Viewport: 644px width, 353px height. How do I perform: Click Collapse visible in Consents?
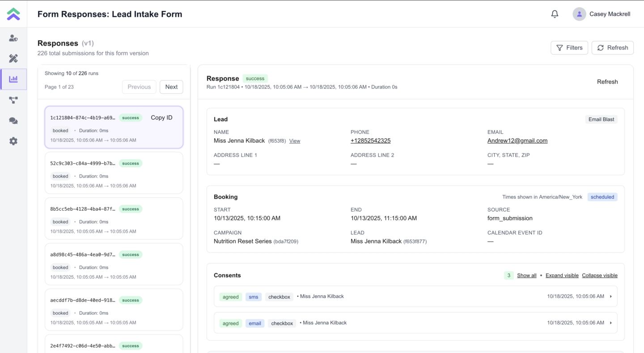tap(599, 276)
